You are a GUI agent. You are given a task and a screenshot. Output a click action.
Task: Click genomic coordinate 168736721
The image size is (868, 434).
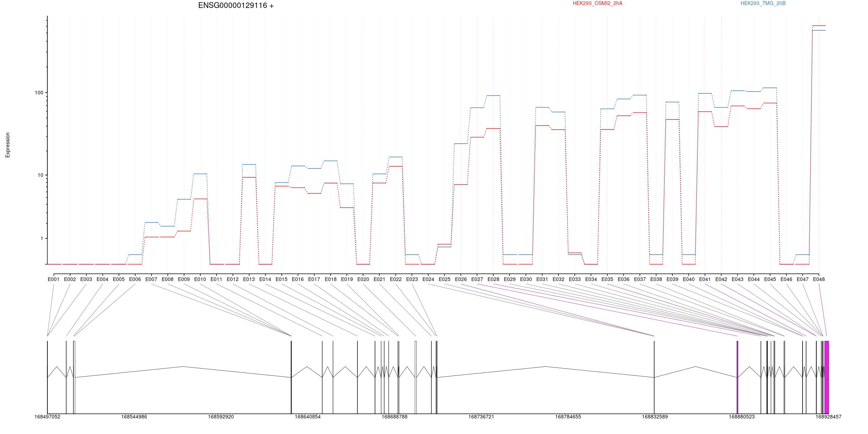point(481,417)
